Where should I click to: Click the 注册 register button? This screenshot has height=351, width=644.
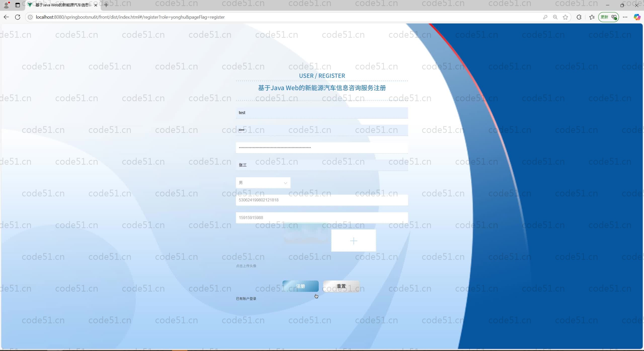pyautogui.click(x=300, y=286)
